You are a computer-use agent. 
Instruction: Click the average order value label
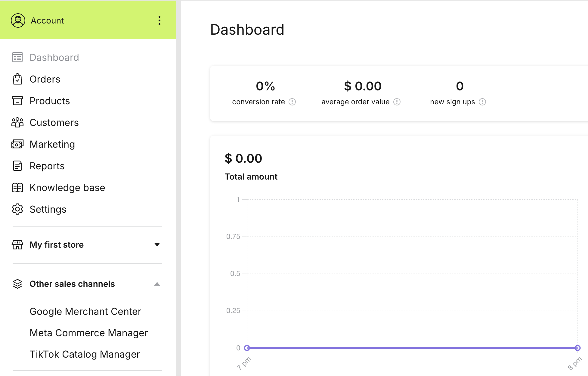355,102
